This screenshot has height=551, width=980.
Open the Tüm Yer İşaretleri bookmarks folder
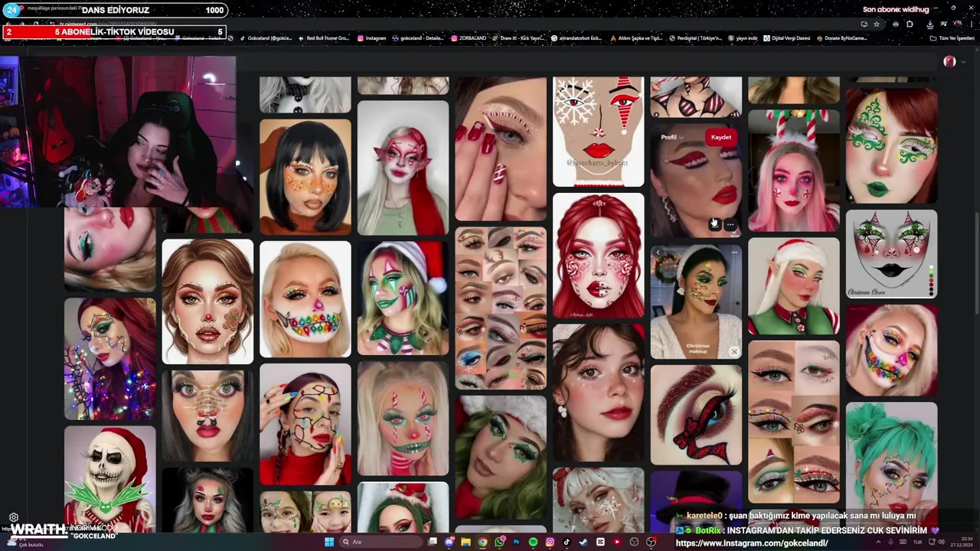click(x=952, y=38)
